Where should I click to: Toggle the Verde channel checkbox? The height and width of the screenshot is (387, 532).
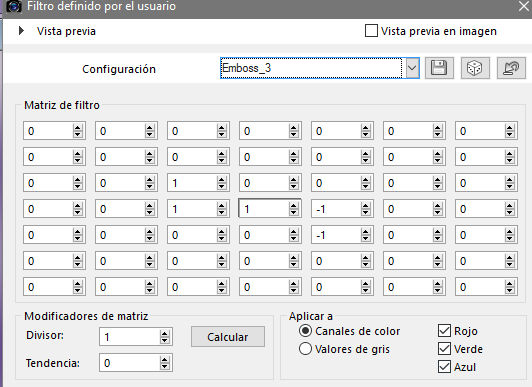tap(444, 348)
